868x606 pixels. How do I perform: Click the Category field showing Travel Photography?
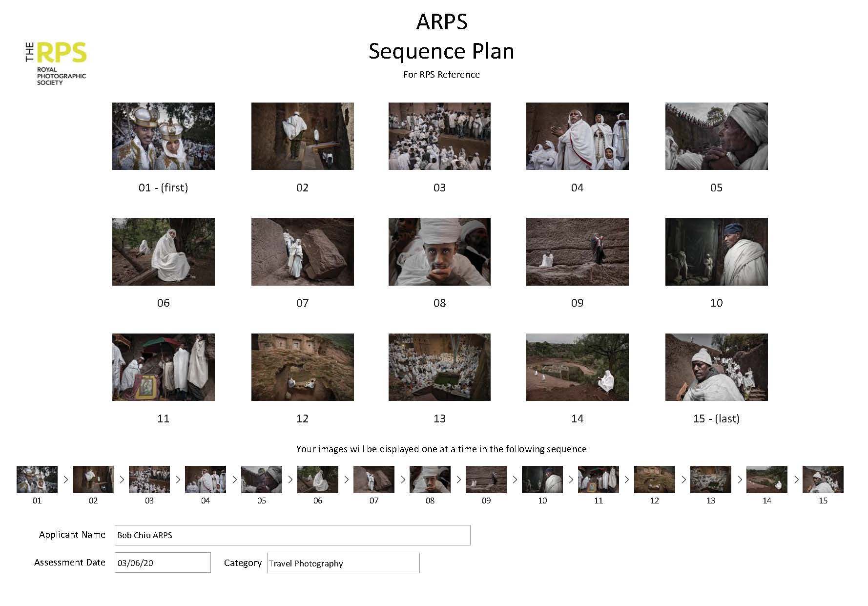click(x=343, y=563)
